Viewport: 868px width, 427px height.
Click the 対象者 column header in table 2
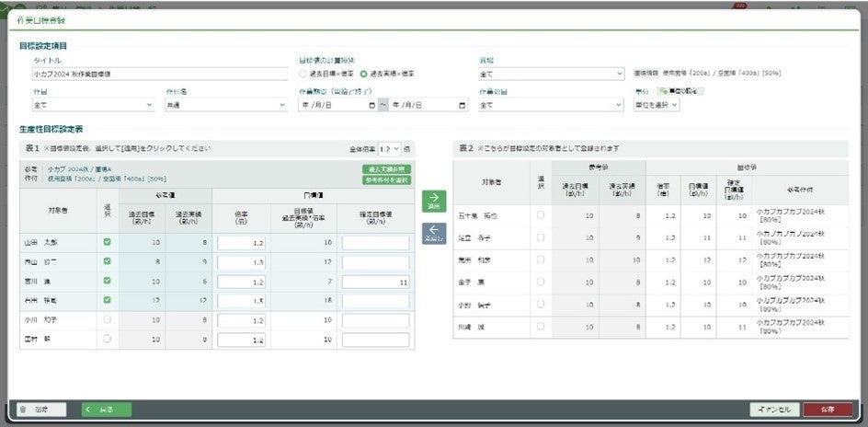tap(491, 182)
